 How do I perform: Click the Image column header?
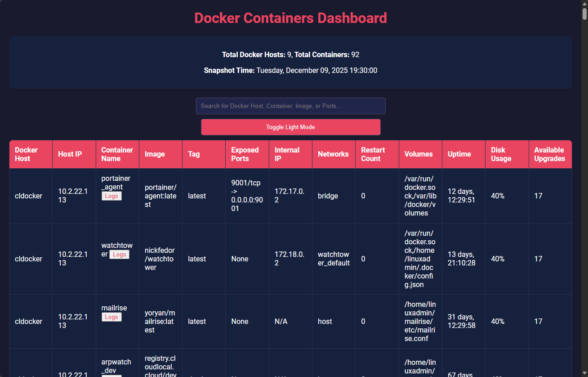160,154
